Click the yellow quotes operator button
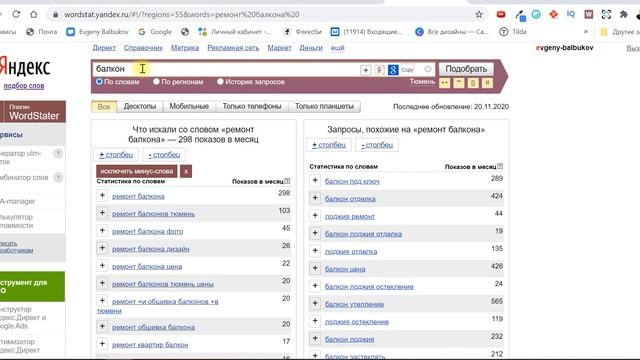The height and width of the screenshot is (360, 640). (459, 83)
